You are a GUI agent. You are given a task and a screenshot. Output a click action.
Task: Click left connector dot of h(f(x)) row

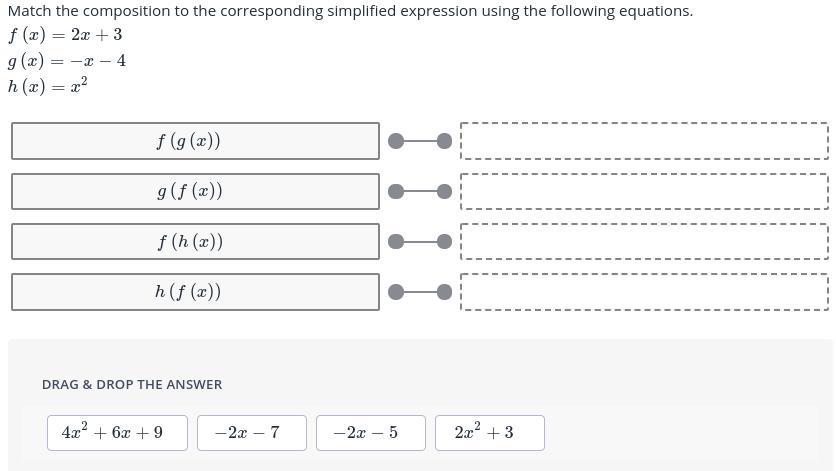point(396,292)
